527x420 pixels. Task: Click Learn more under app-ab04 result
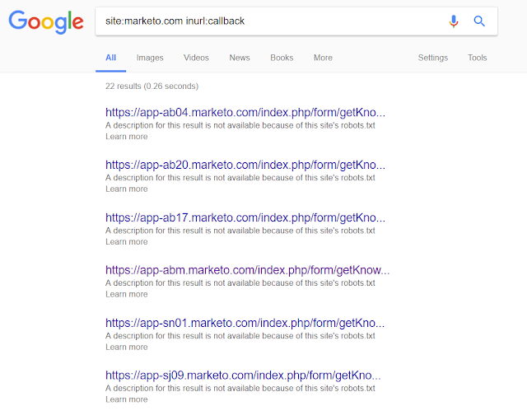pos(127,137)
